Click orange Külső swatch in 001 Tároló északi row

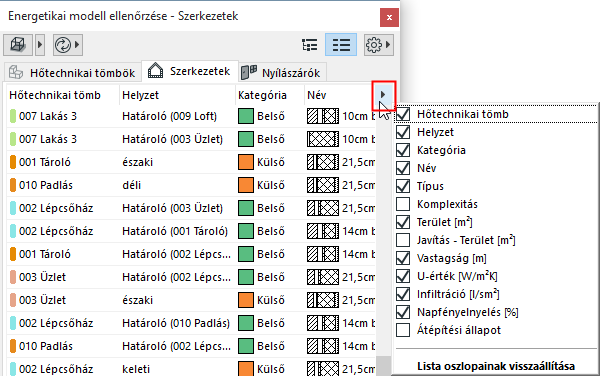pyautogui.click(x=246, y=162)
